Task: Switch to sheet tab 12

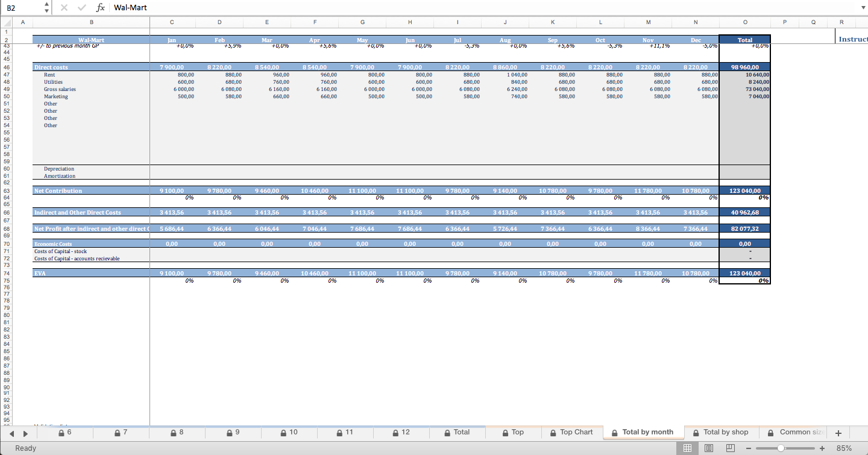Action: pos(401,432)
